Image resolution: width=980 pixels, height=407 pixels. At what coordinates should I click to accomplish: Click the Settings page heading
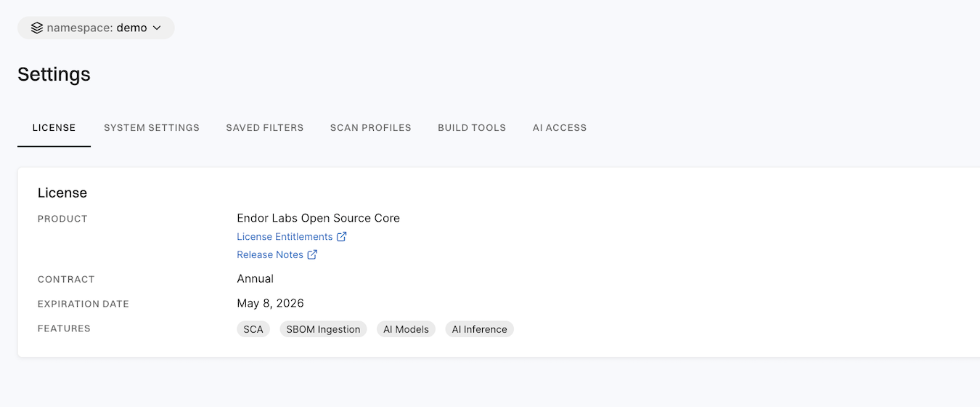click(54, 74)
